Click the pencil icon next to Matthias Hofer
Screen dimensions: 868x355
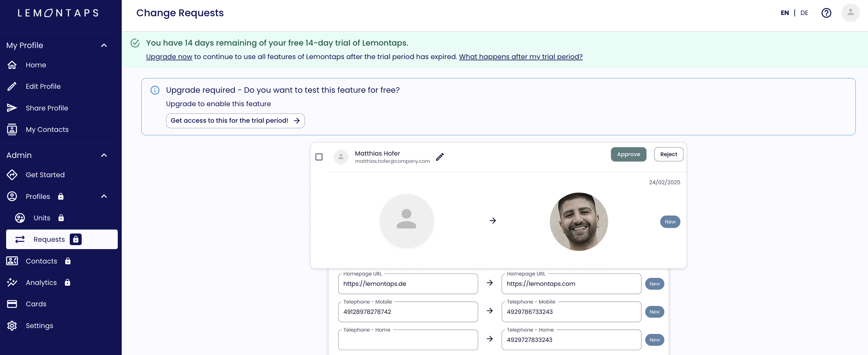point(440,157)
